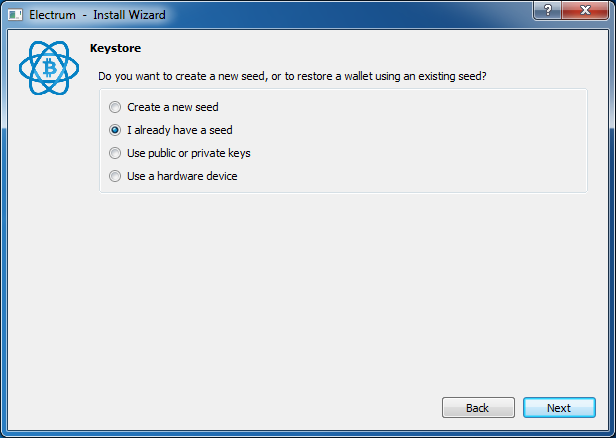Click the "Electrum - Install Wizard" title text
The height and width of the screenshot is (438, 616).
tap(97, 15)
